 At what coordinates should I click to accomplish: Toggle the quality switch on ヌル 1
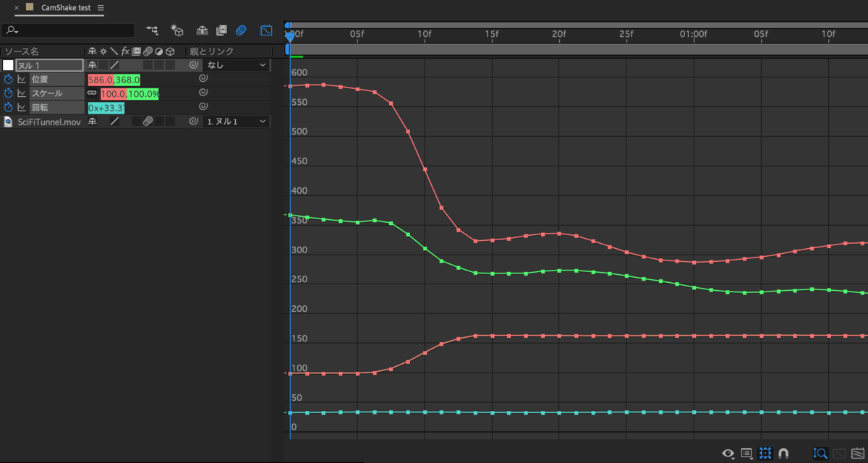[x=114, y=65]
